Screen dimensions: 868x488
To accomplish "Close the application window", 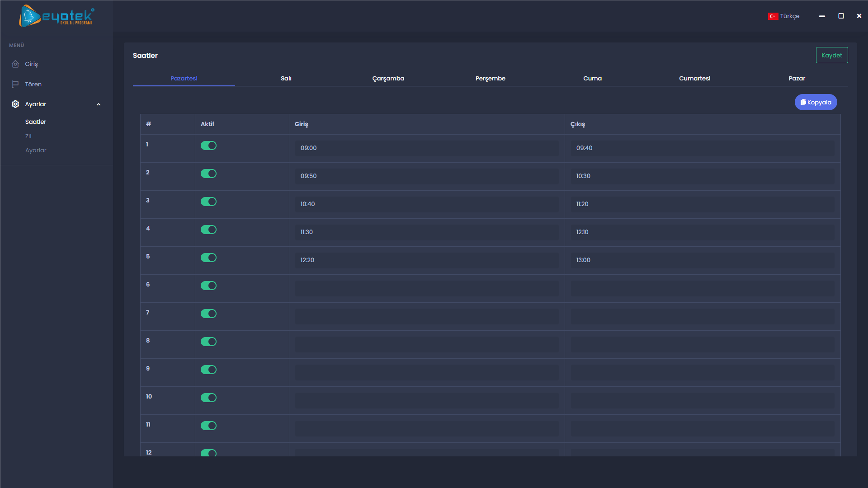I will (x=859, y=16).
